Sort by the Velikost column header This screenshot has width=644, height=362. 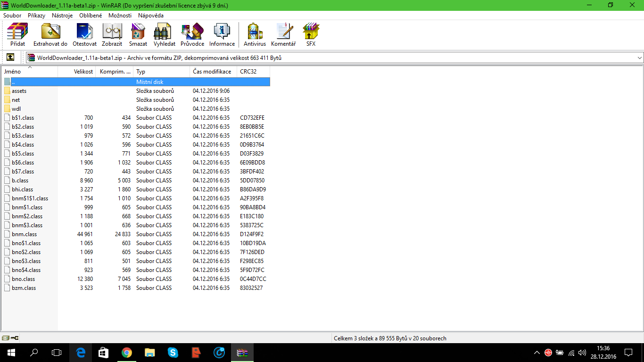[x=77, y=72]
